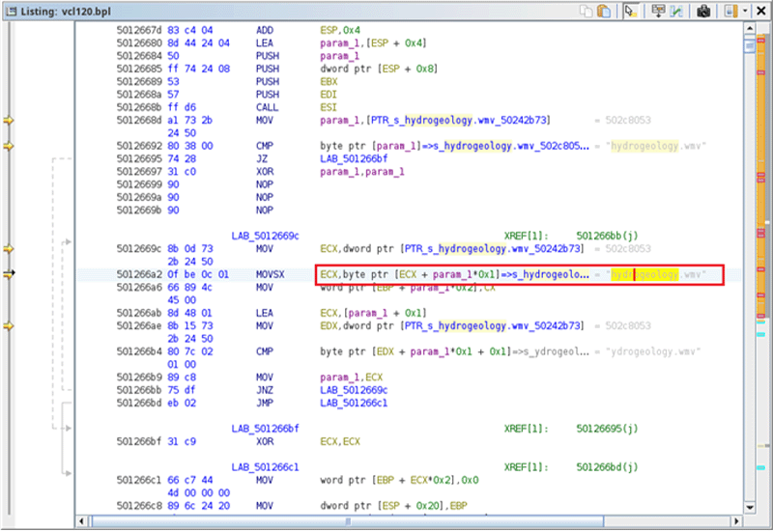Click the horizontal scrollbar thumb
This screenshot has height=532, width=773.
[348, 520]
